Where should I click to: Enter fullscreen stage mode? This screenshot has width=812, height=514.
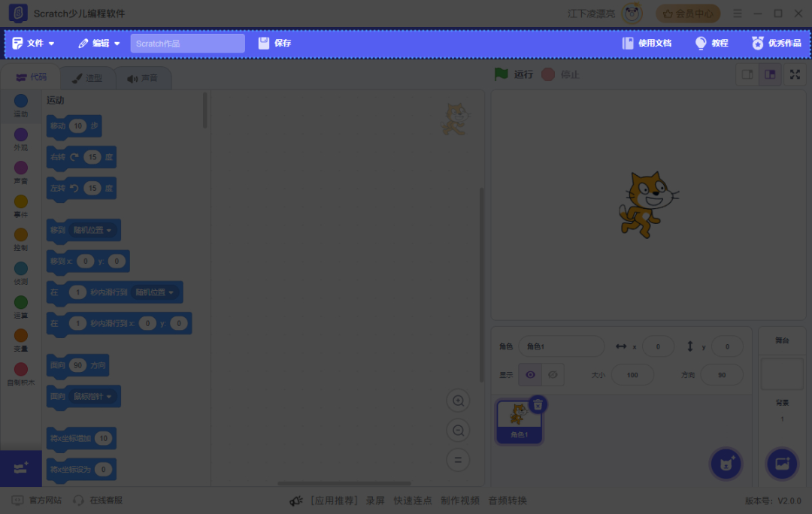795,74
